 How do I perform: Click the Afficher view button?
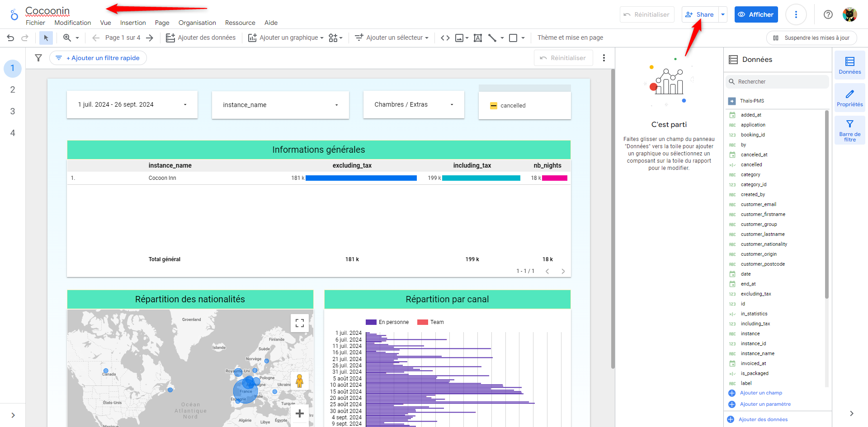[756, 14]
